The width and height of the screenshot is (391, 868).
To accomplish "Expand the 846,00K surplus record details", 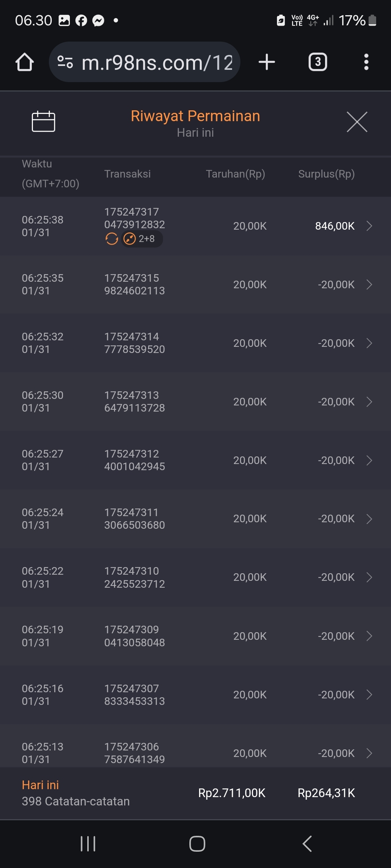I will (369, 226).
